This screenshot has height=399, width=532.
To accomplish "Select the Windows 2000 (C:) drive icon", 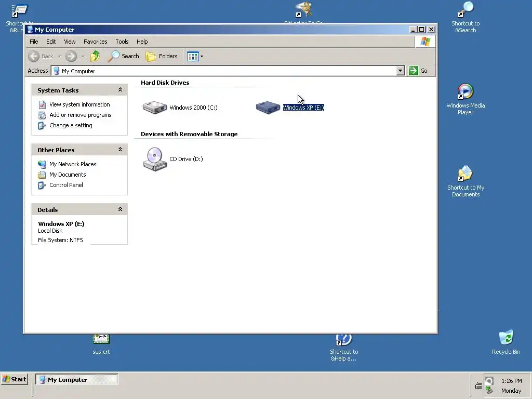I will (x=155, y=108).
